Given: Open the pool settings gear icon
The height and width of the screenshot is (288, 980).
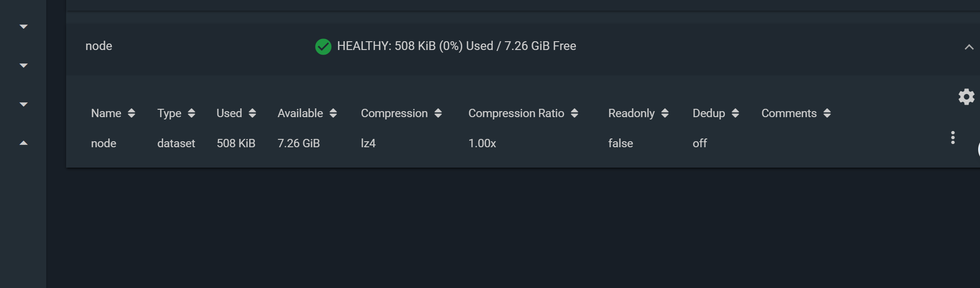Looking at the screenshot, I should (966, 97).
